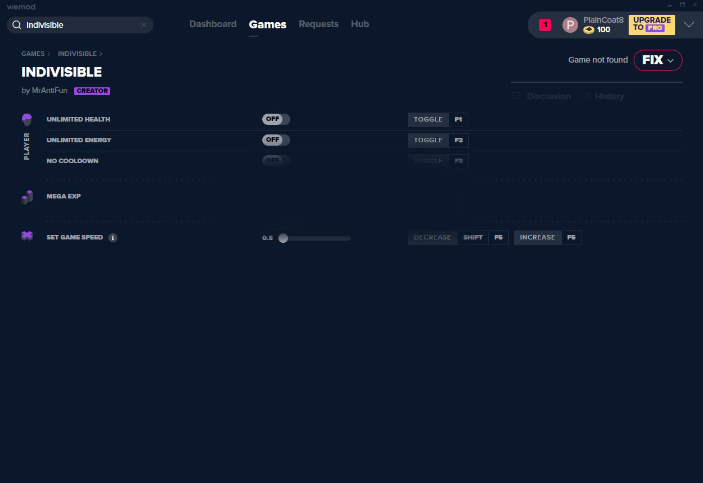Switch to the Games tab
Screen dimensions: 703x483
pos(267,25)
